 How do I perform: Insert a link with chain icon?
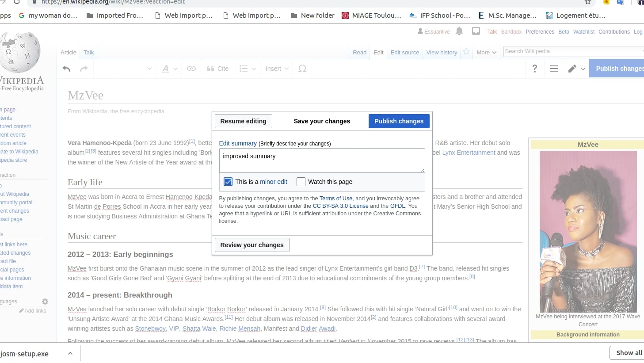coord(191,69)
